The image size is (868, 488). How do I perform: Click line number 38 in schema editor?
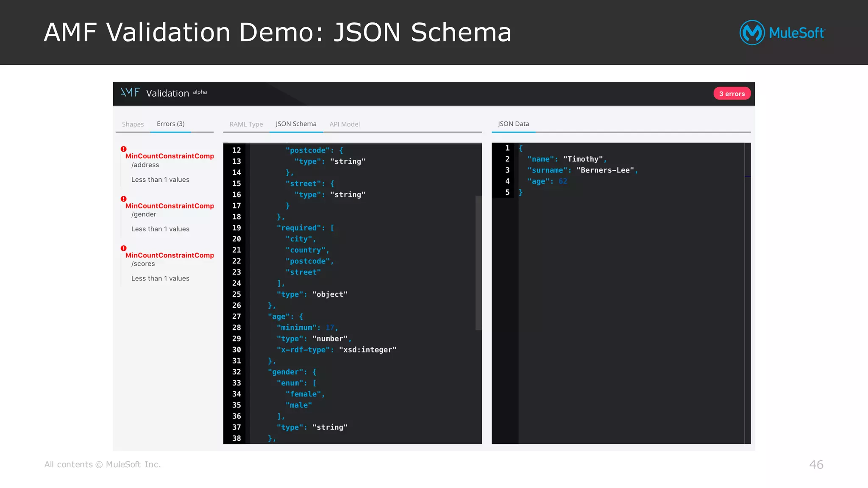click(236, 438)
